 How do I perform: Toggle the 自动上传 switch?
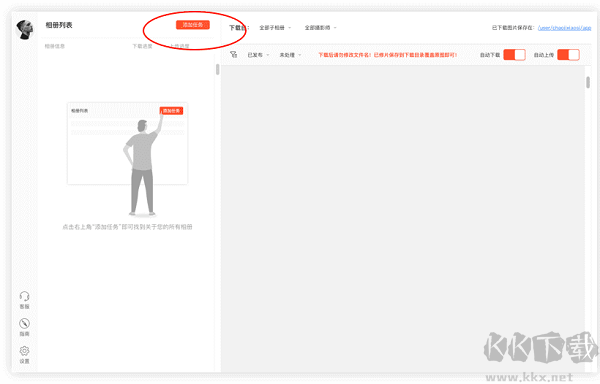(568, 55)
